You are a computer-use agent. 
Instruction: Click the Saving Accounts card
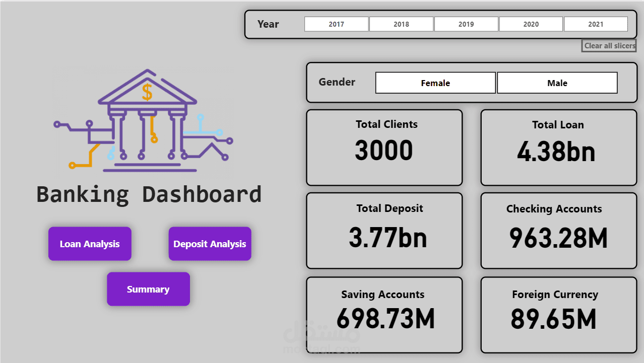[x=384, y=315]
